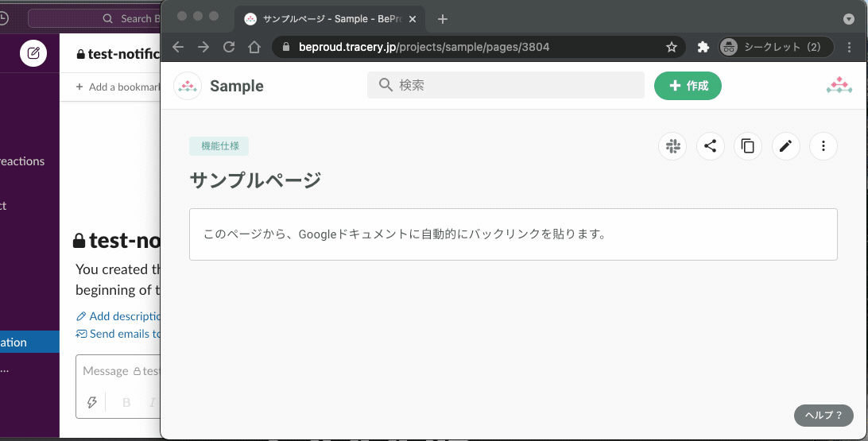Image resolution: width=868 pixels, height=441 pixels.
Task: Click Add description link in Slack
Action: 118,316
